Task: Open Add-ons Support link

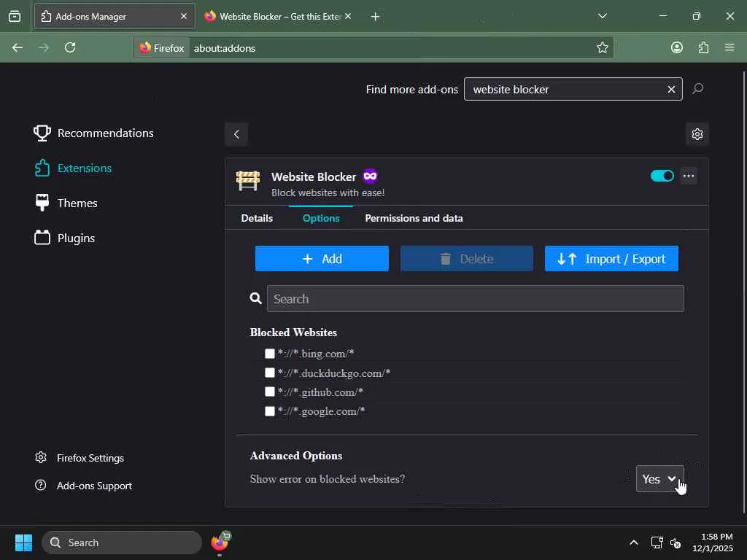Action: coord(83,486)
